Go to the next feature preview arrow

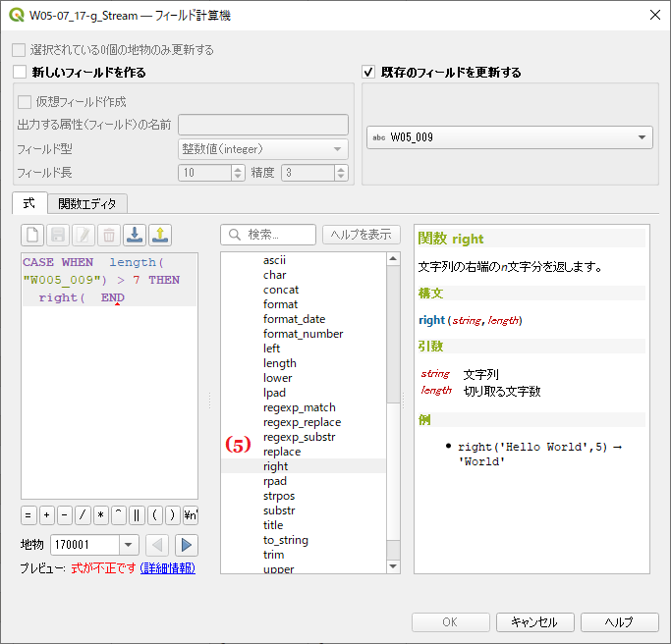187,545
